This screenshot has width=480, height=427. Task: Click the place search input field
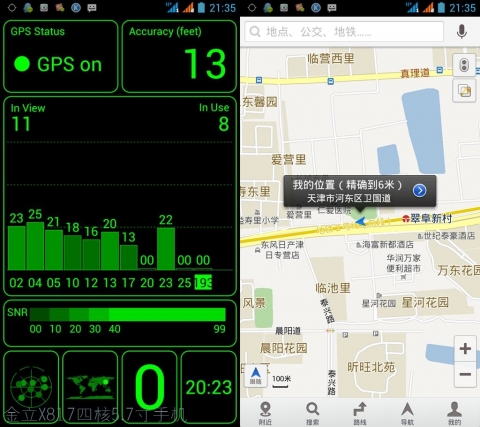pyautogui.click(x=344, y=32)
